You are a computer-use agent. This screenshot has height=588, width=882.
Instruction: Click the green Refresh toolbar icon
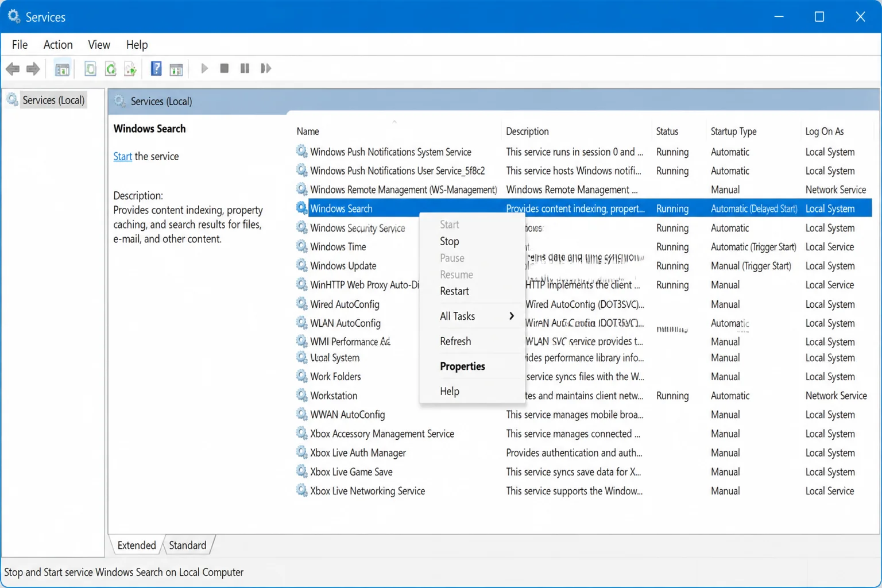coord(110,69)
